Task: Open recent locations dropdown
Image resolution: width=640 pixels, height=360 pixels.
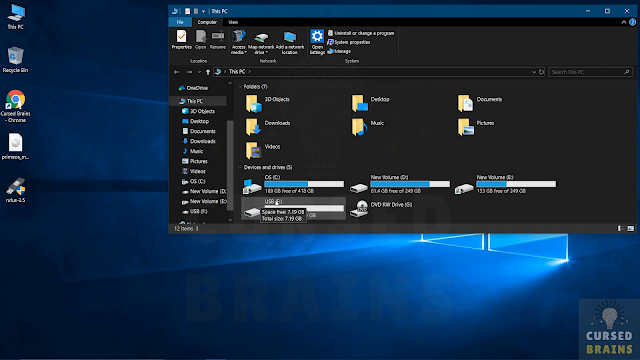Action: tap(199, 72)
